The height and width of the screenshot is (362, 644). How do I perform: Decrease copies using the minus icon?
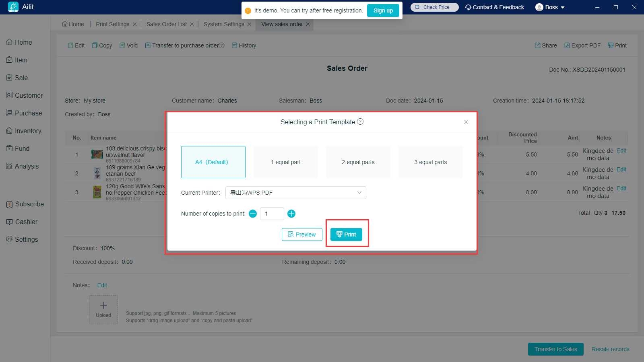coord(253,214)
